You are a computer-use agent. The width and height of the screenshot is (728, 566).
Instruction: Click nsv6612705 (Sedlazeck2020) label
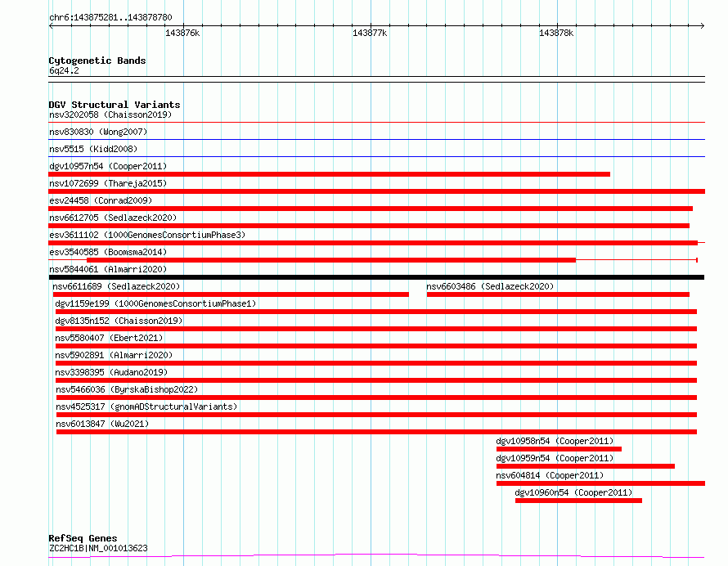113,218
